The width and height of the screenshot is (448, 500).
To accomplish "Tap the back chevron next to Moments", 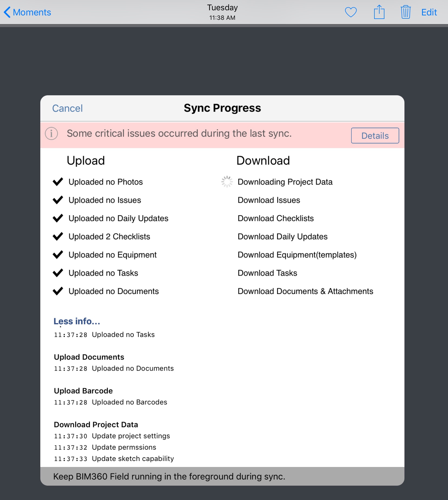I will click(7, 12).
